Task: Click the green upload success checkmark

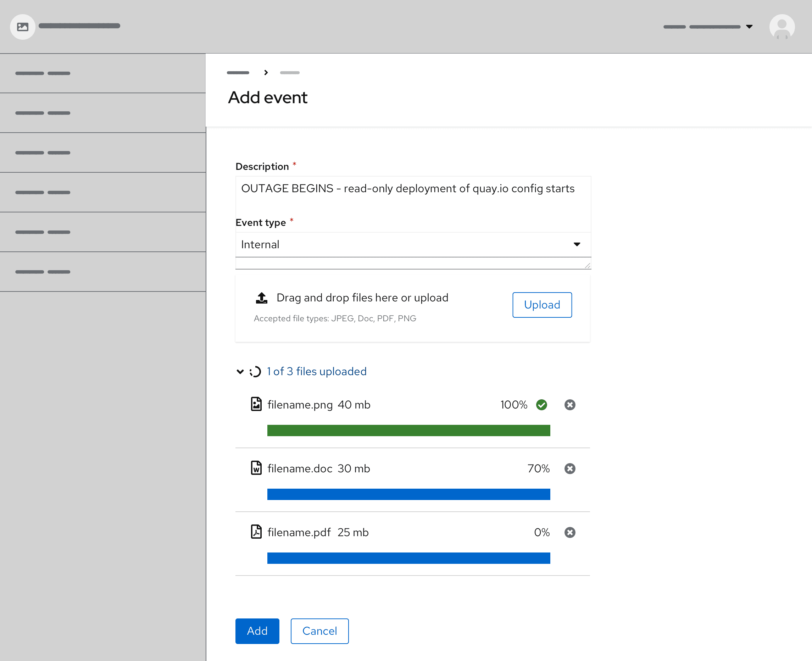Action: click(x=541, y=405)
